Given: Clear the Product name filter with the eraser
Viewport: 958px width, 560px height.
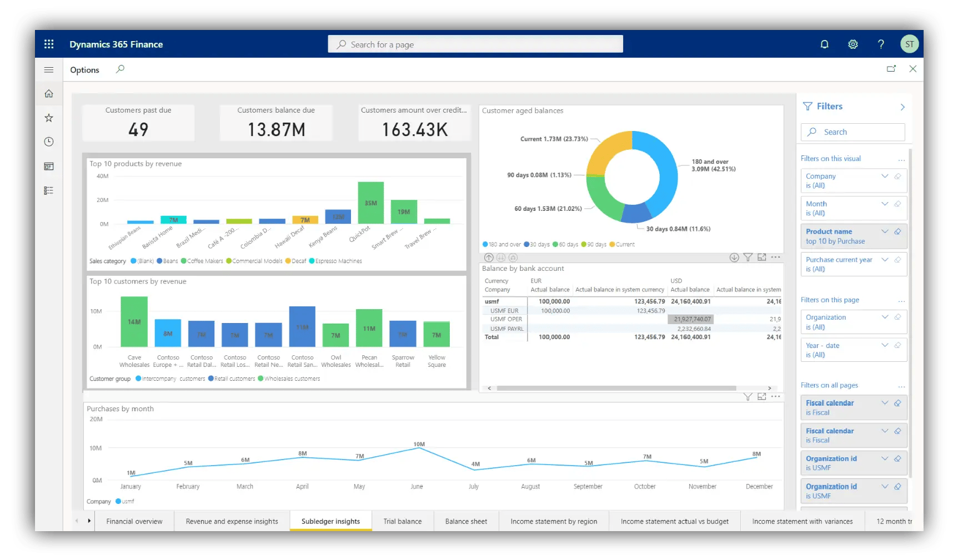Looking at the screenshot, I should coord(898,231).
